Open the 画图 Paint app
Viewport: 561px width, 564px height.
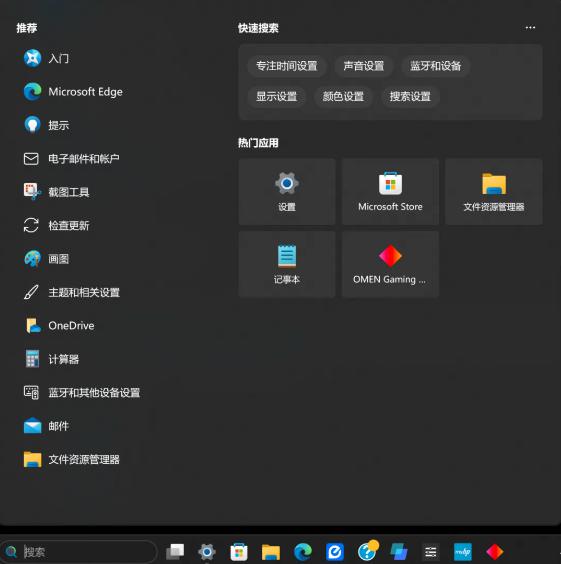pos(46,259)
